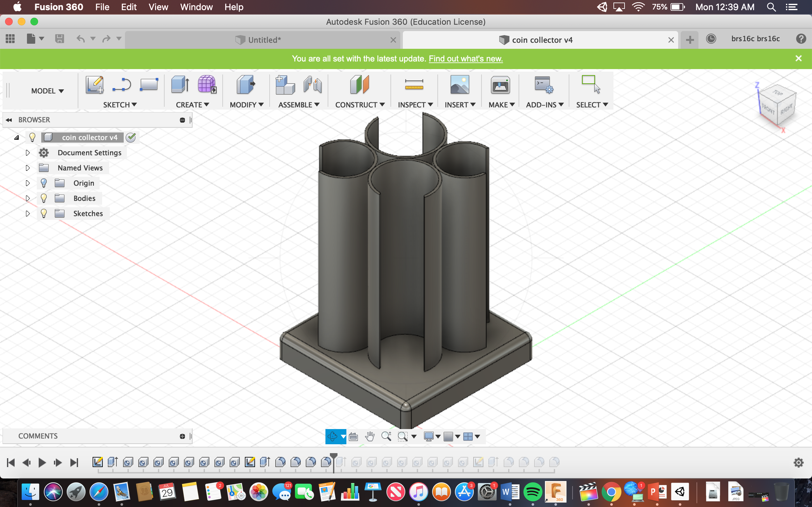The image size is (812, 507).
Task: Toggle Origin folder visibility lightbulb
Action: (44, 183)
